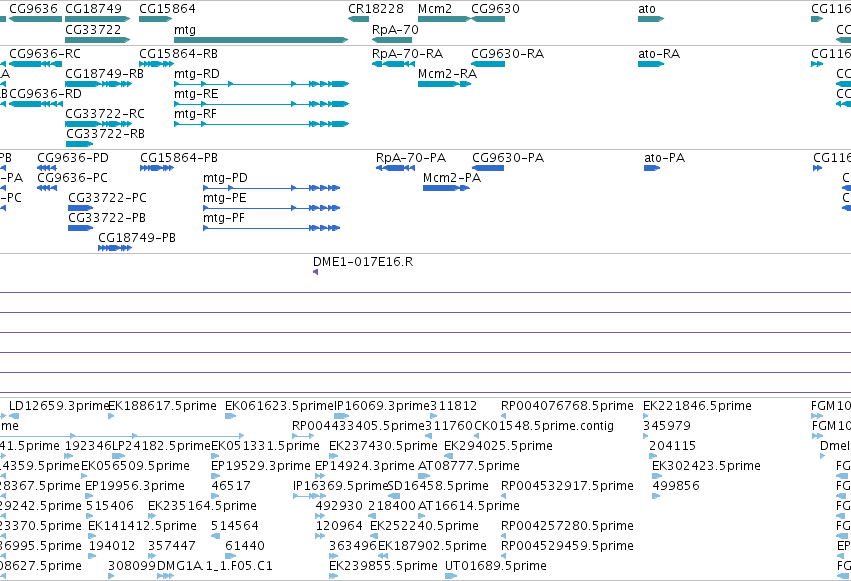Screen dimensions: 851x581
Task: Select the mtg-PE protein feature
Action: (271, 208)
